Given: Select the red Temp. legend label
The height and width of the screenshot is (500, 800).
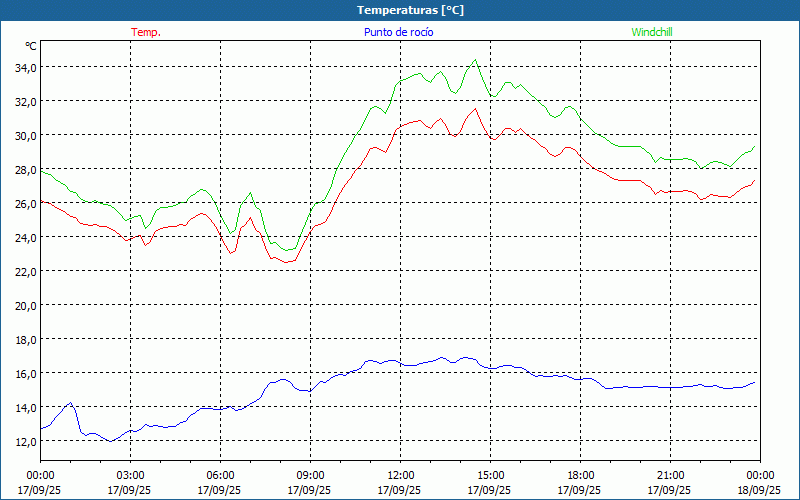Looking at the screenshot, I should tap(146, 32).
